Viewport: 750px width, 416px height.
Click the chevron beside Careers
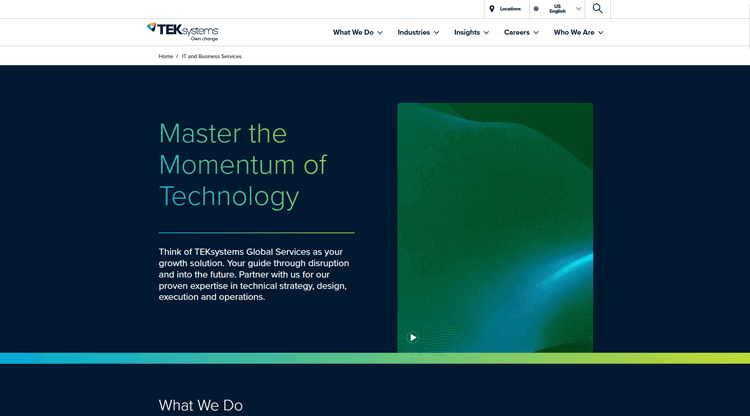(x=536, y=33)
